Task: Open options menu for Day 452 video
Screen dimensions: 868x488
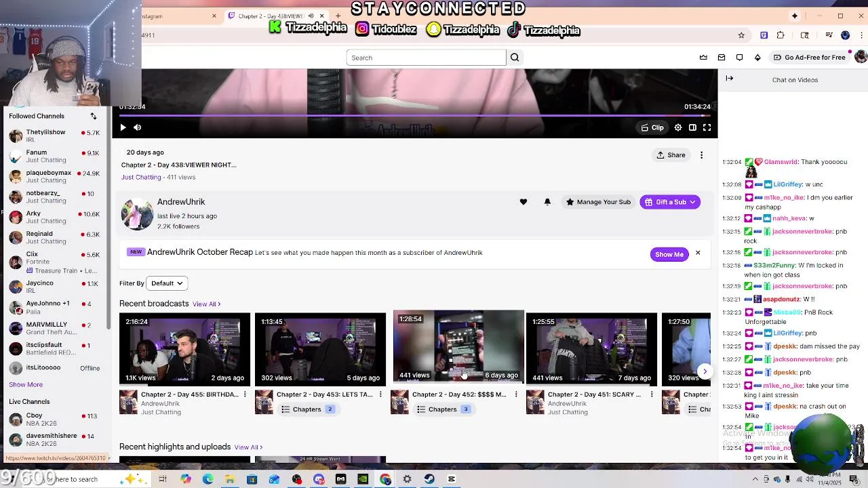Action: (x=516, y=394)
